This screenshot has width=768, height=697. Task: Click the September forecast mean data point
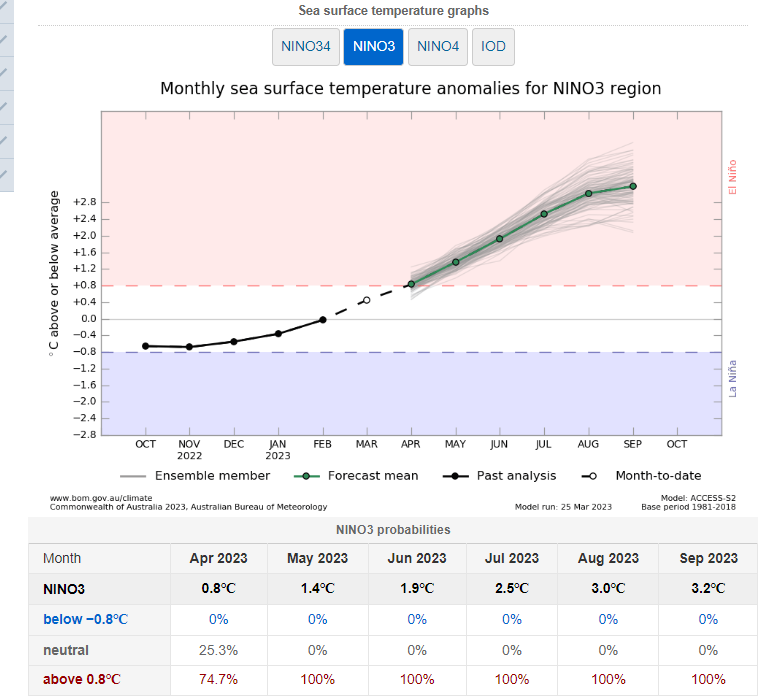click(633, 186)
